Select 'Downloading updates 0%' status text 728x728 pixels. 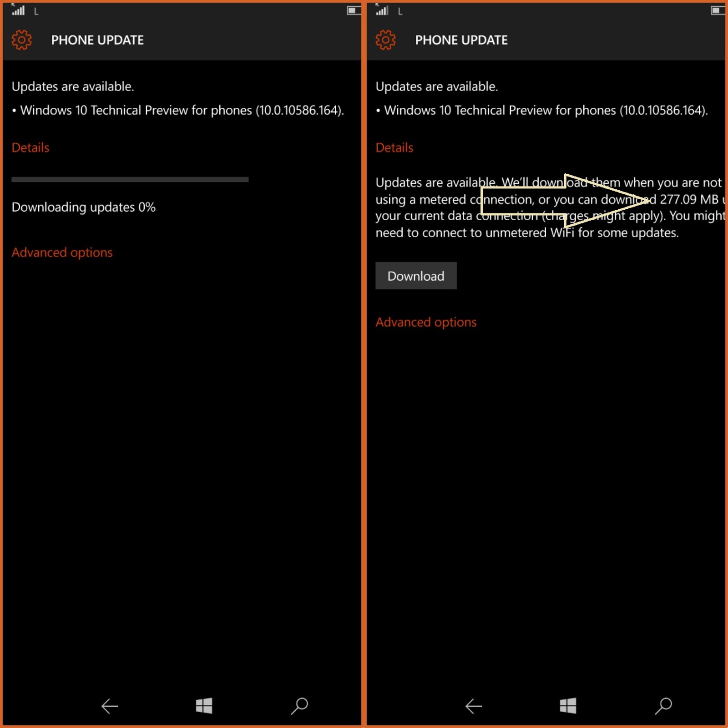pos(84,207)
